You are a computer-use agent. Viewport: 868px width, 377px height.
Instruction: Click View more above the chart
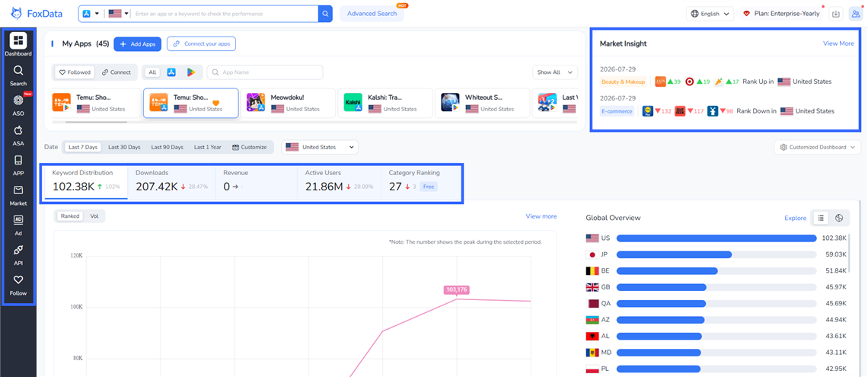(541, 216)
